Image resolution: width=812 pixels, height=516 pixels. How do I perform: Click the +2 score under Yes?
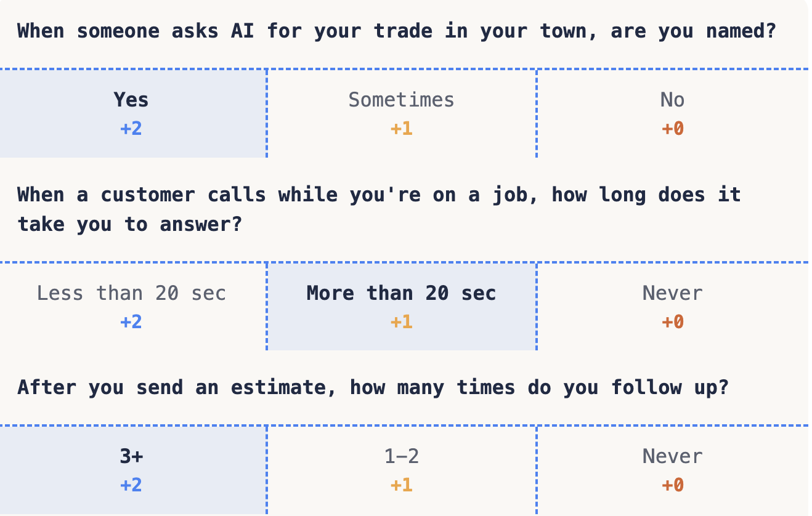pos(131,129)
